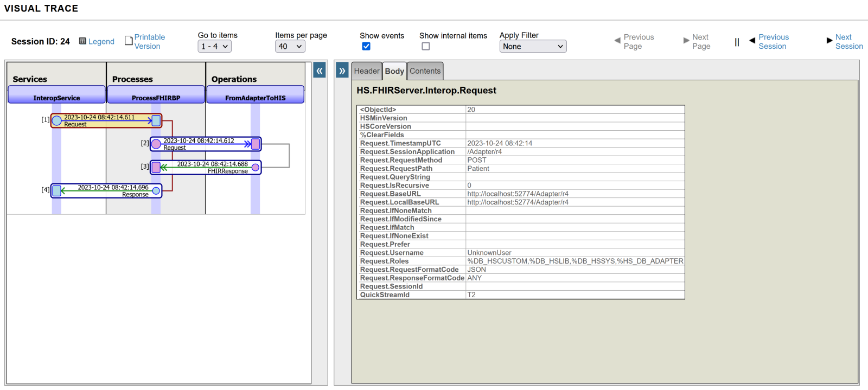
Task: Open Items per page dropdown
Action: [x=290, y=47]
